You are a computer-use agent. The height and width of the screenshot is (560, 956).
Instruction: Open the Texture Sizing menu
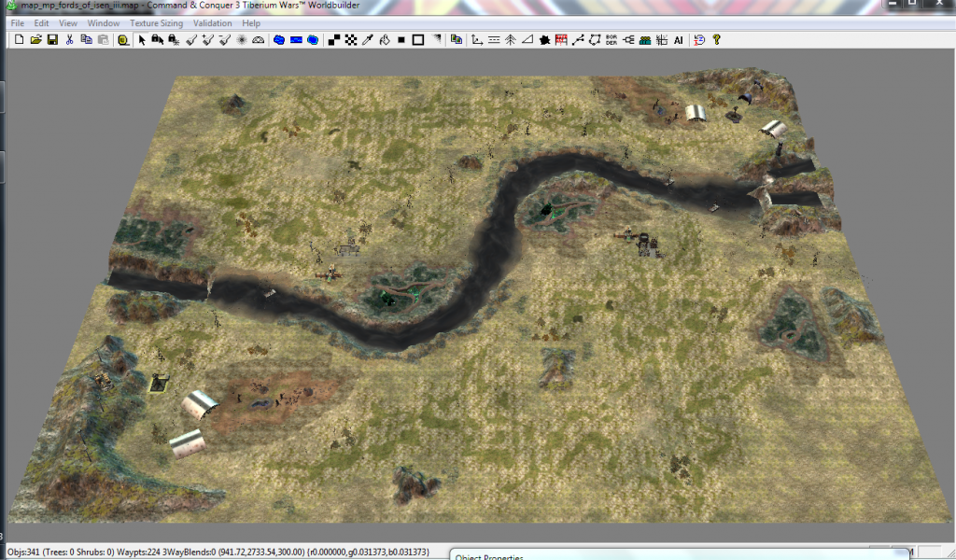click(156, 23)
